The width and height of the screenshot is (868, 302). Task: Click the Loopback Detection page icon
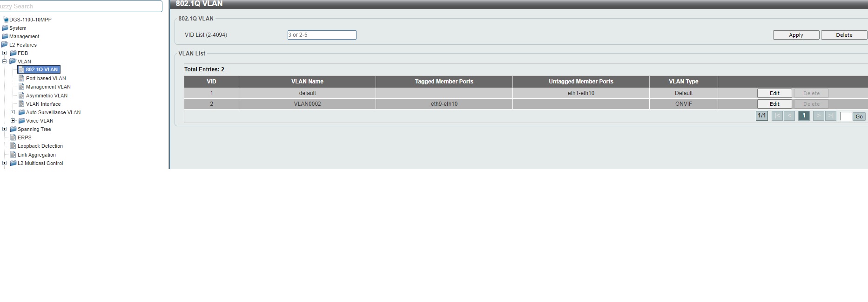tap(13, 146)
